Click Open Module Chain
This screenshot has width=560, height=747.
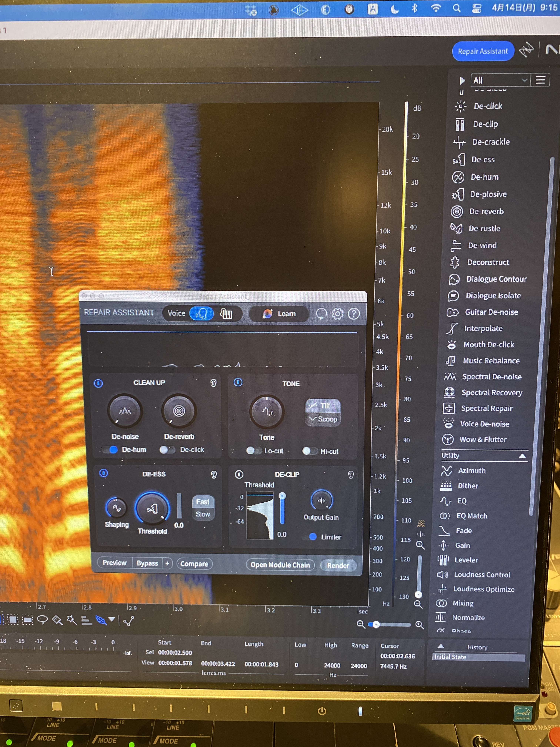[280, 565]
